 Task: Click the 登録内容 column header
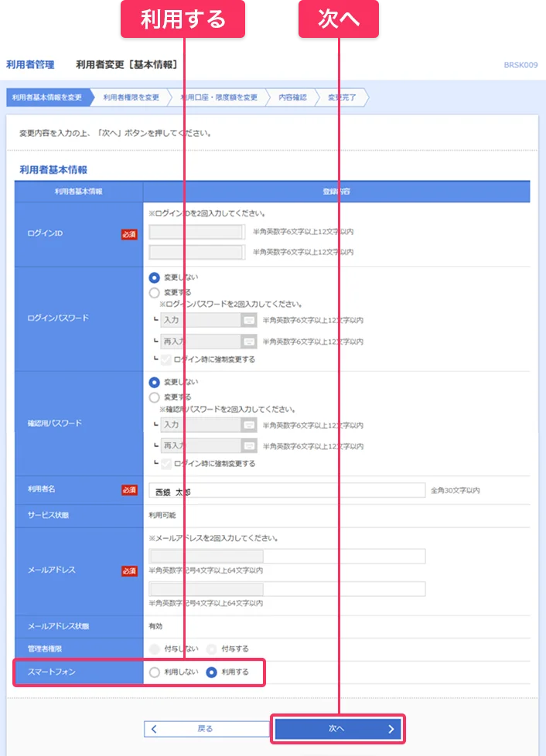(336, 192)
